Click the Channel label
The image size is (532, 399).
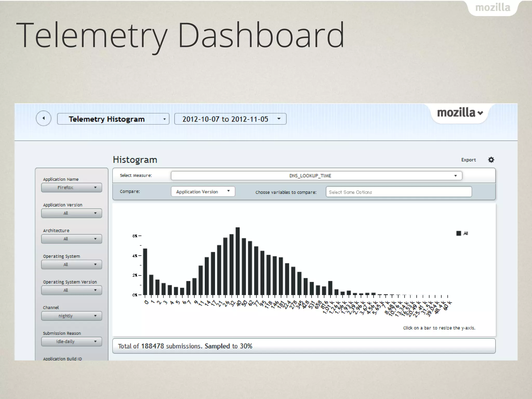click(x=51, y=308)
